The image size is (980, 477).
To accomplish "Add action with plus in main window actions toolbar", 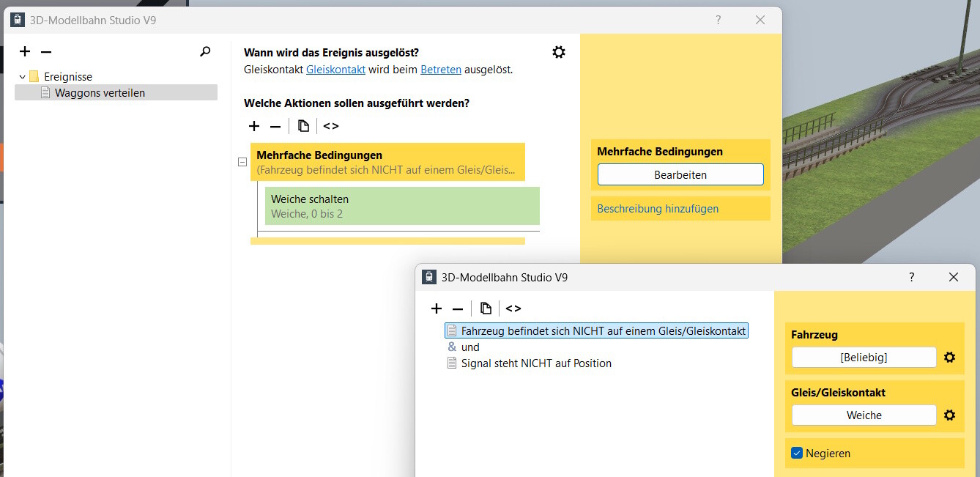I will [x=254, y=126].
